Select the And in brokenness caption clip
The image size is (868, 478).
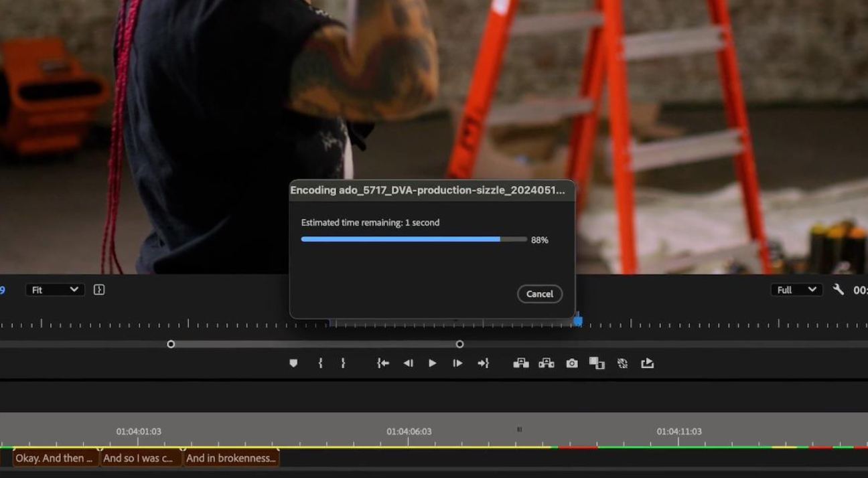coord(231,458)
